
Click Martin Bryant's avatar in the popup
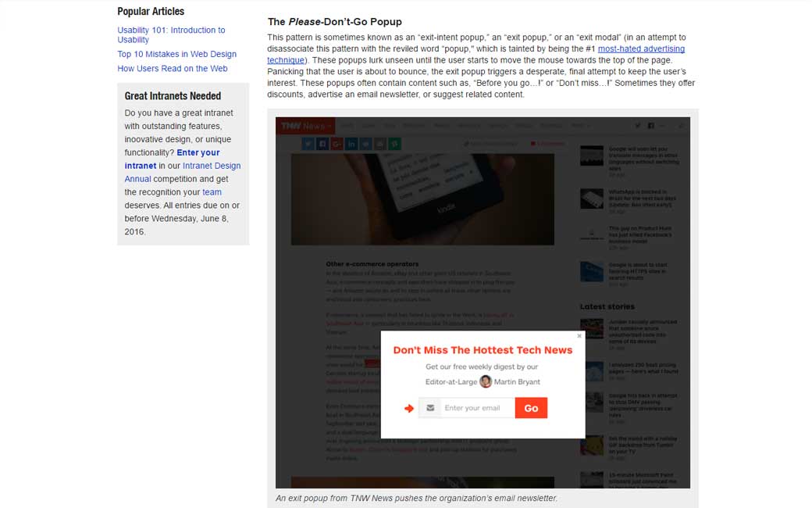485,381
